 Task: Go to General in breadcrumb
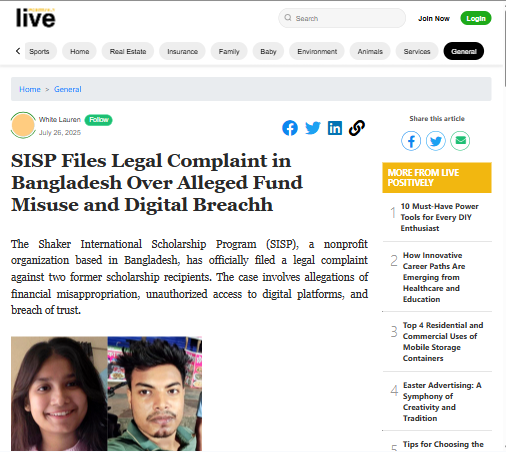pos(68,89)
